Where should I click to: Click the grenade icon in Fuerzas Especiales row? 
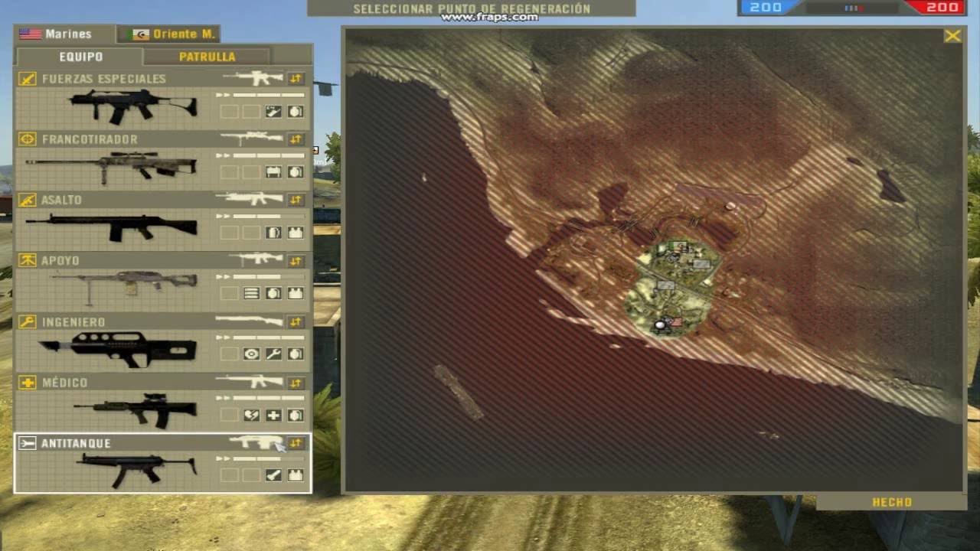(x=296, y=112)
